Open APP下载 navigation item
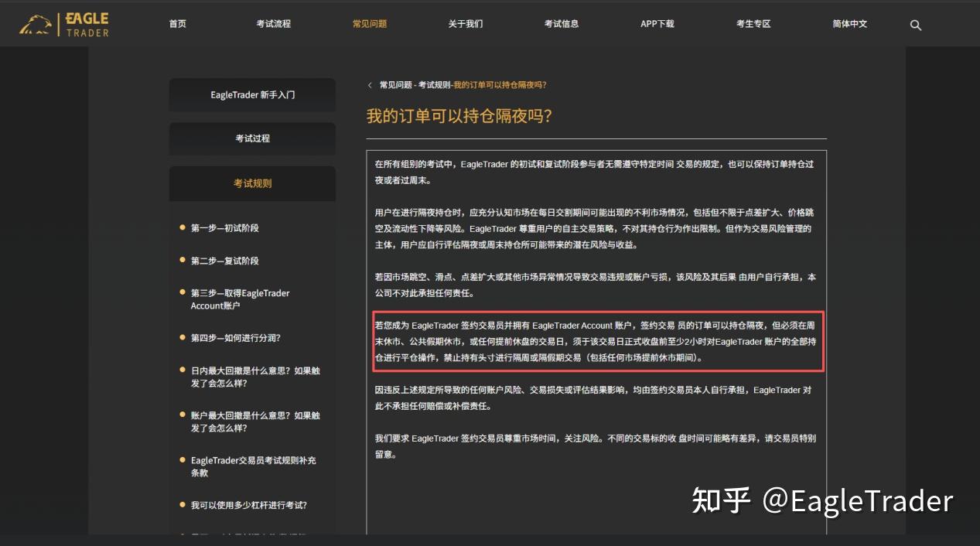Screen dimensions: 980x546 [657, 24]
